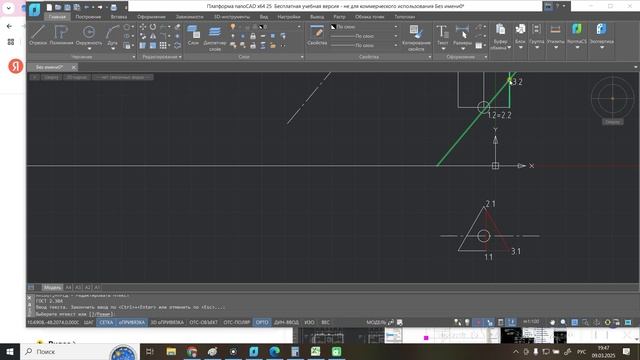This screenshot has width=640, height=360.
Task: Toggle ОТС-ОБЪЕКТ object tracking
Action: (x=203, y=322)
